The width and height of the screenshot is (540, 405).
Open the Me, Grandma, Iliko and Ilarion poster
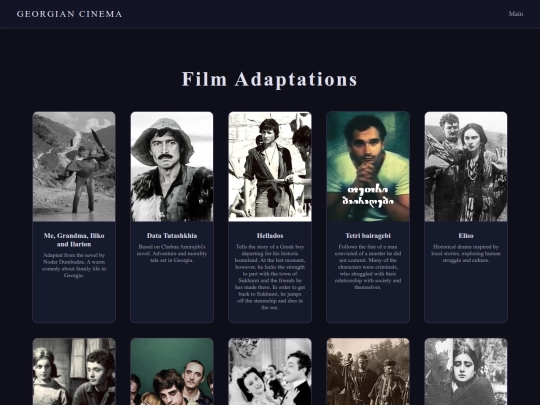tap(74, 167)
